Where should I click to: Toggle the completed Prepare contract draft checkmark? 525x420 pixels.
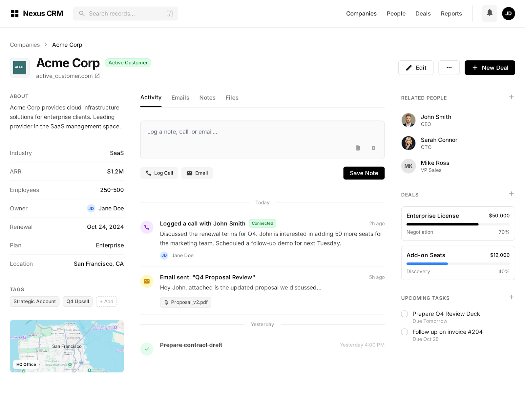[x=147, y=349]
